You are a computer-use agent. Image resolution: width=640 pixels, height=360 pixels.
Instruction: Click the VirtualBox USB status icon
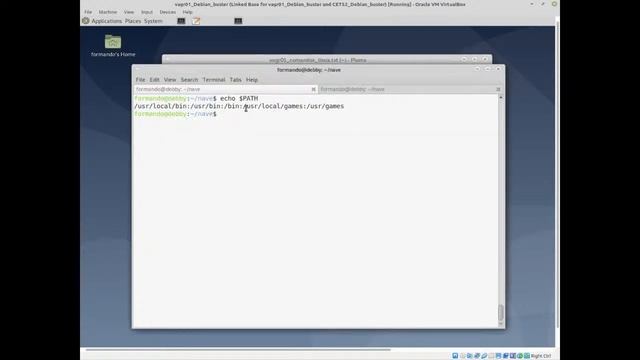[x=484, y=356]
